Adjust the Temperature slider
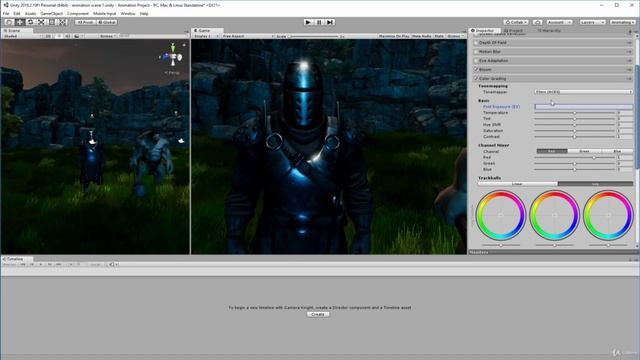The width and height of the screenshot is (640, 360). (x=574, y=113)
